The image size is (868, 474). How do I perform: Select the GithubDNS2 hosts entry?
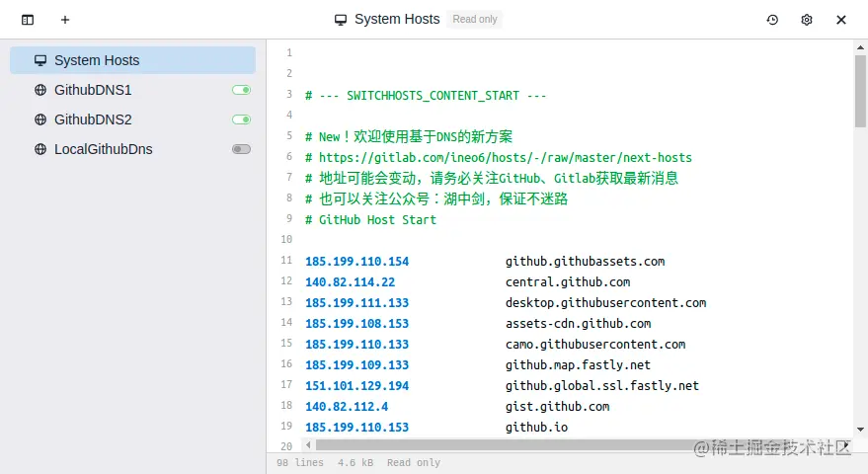[133, 119]
